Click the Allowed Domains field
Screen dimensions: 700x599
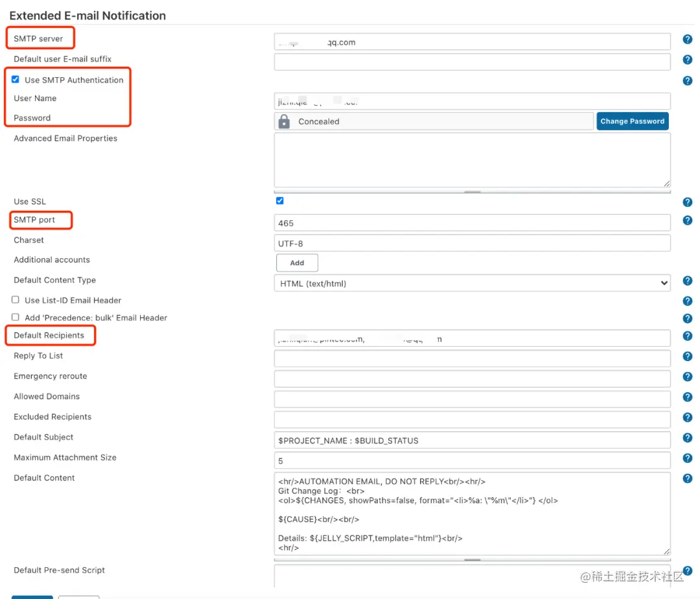[472, 399]
